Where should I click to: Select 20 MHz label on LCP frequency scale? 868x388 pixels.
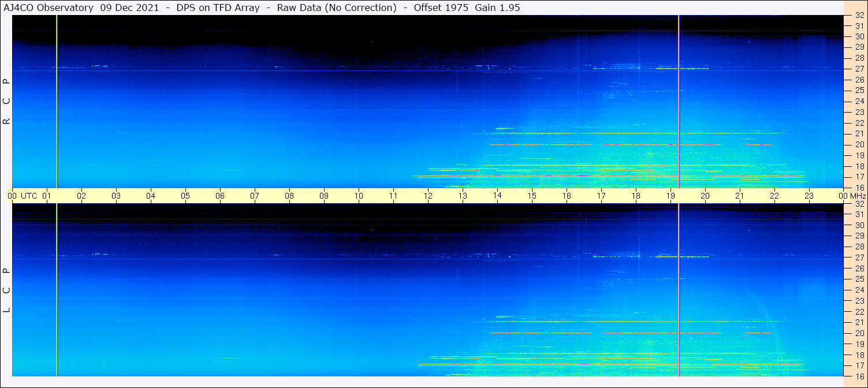[859, 333]
